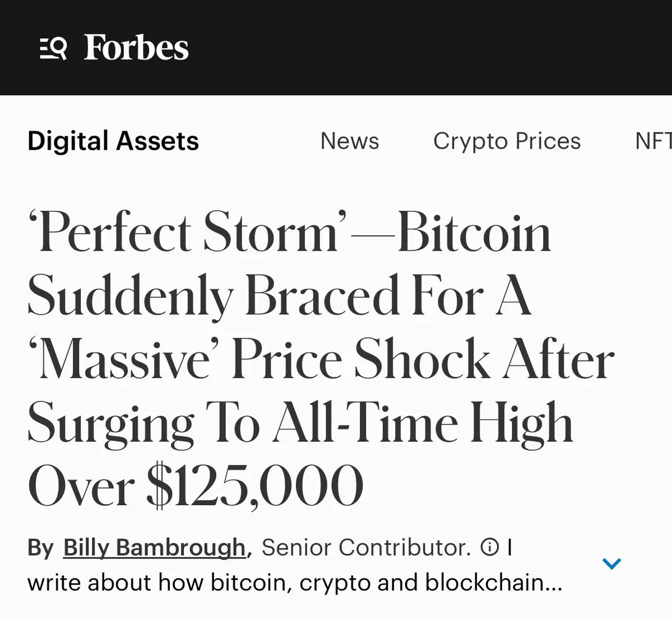Switch to the News tab

tap(350, 141)
